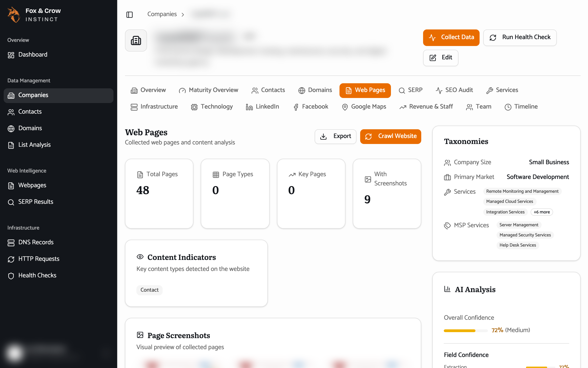Open HTTP Requests in the sidebar
This screenshot has width=588, height=368.
point(58,259)
